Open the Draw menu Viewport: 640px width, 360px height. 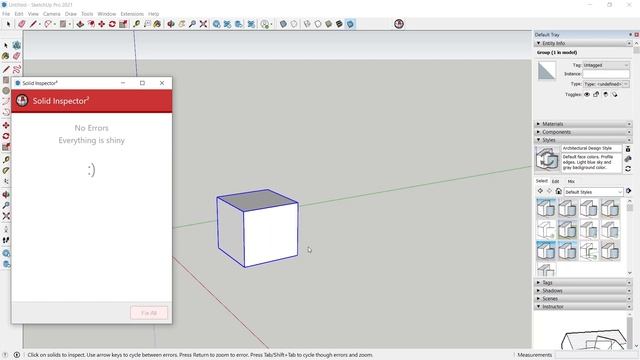pyautogui.click(x=71, y=14)
